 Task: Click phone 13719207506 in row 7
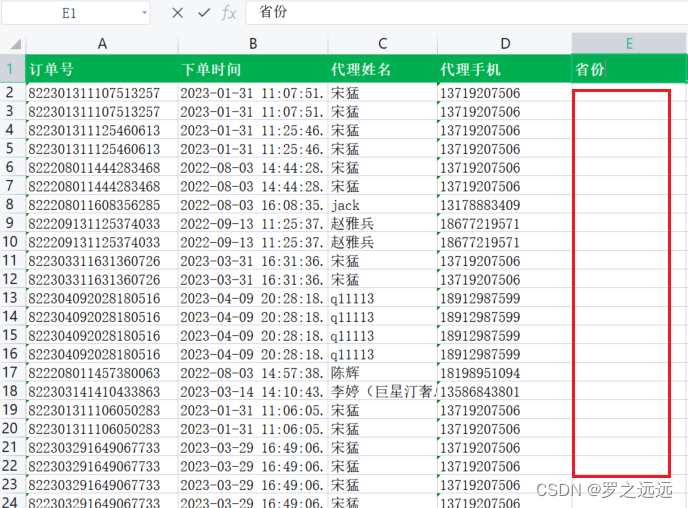(505, 186)
